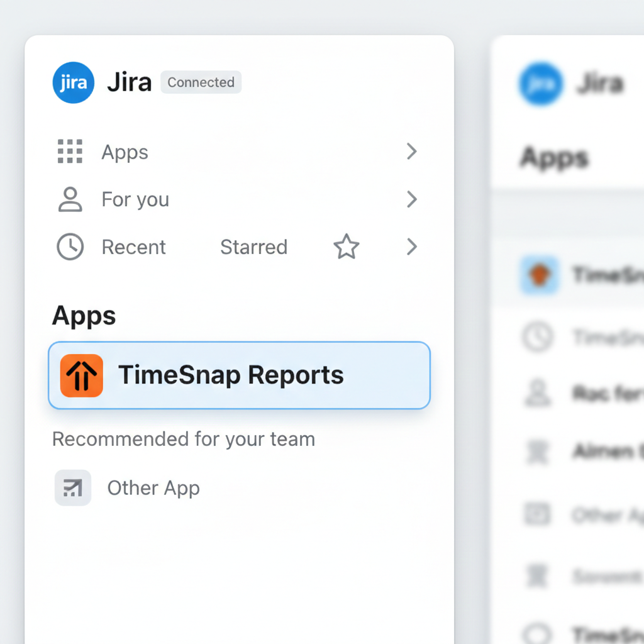
Task: Click the Connected status badge
Action: click(201, 82)
